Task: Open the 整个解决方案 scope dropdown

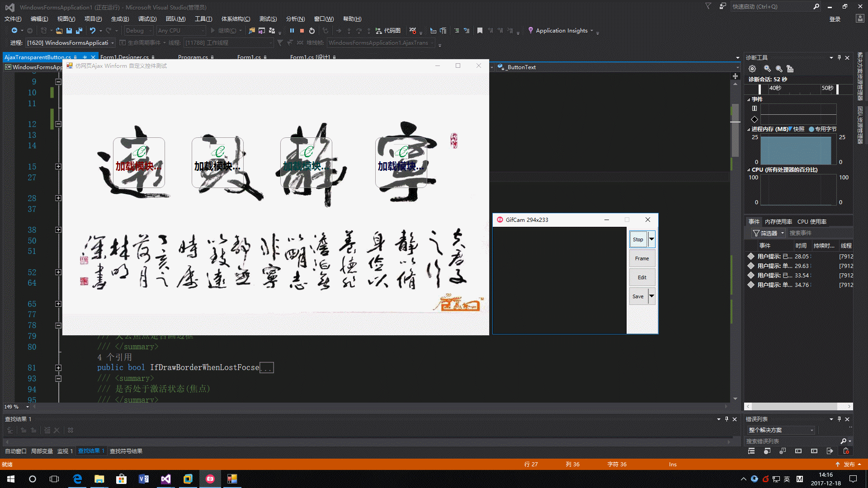Action: point(781,430)
